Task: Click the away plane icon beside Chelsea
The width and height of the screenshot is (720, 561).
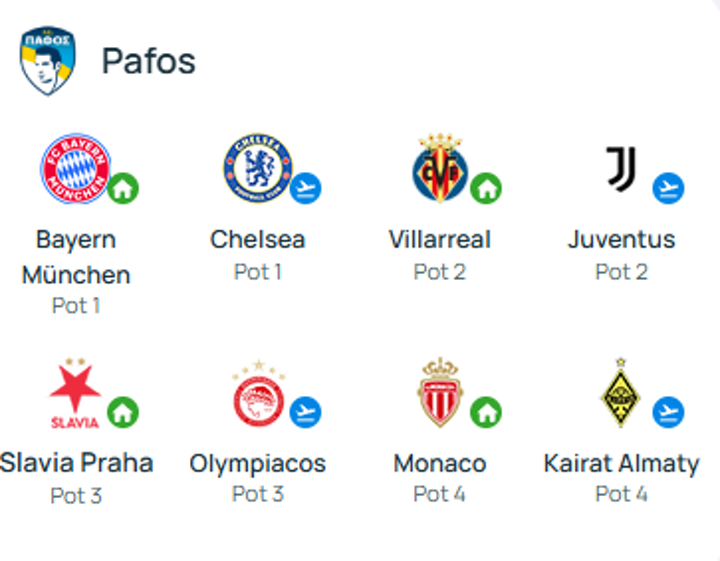Action: click(305, 188)
